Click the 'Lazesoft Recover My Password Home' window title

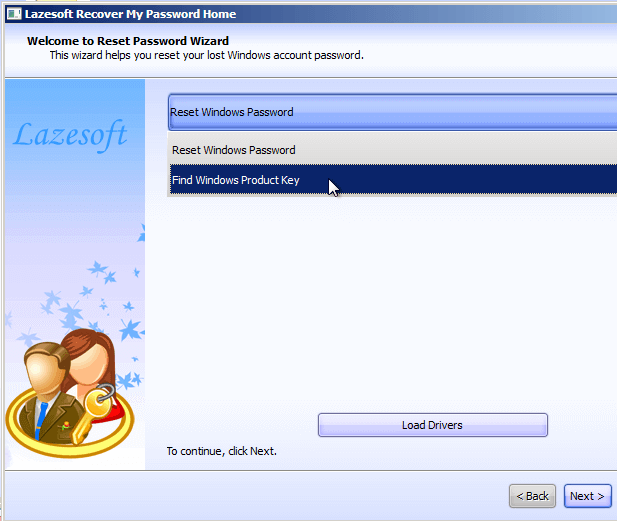130,14
